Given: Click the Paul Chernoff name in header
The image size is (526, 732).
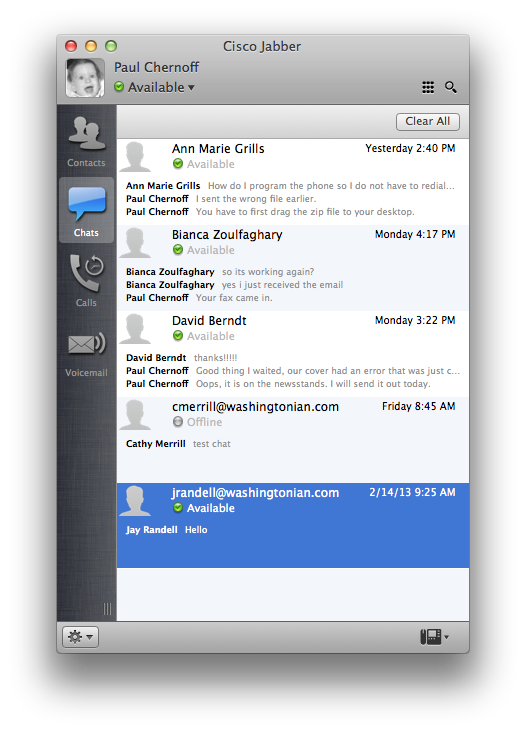Looking at the screenshot, I should point(156,67).
